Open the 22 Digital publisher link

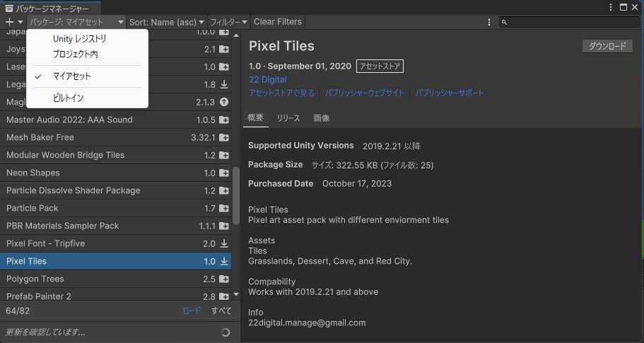[x=268, y=80]
